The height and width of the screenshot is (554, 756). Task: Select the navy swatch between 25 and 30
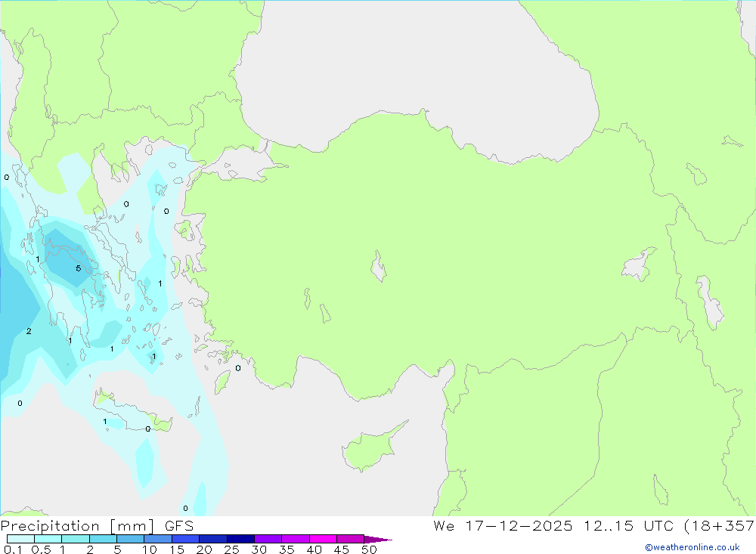240,539
